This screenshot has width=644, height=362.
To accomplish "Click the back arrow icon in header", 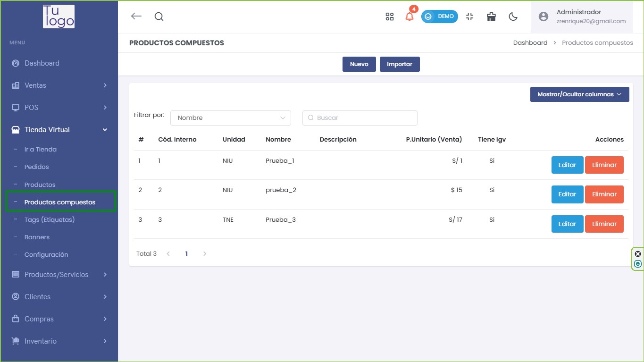I will pyautogui.click(x=136, y=17).
